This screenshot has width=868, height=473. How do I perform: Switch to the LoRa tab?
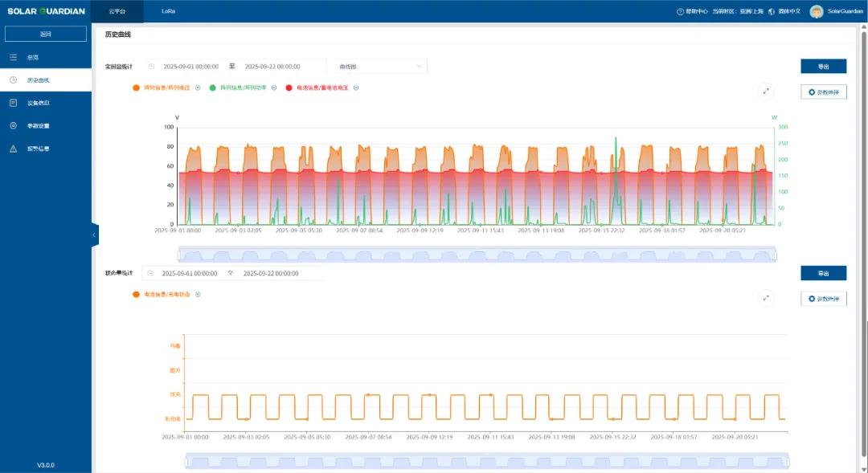click(x=169, y=11)
